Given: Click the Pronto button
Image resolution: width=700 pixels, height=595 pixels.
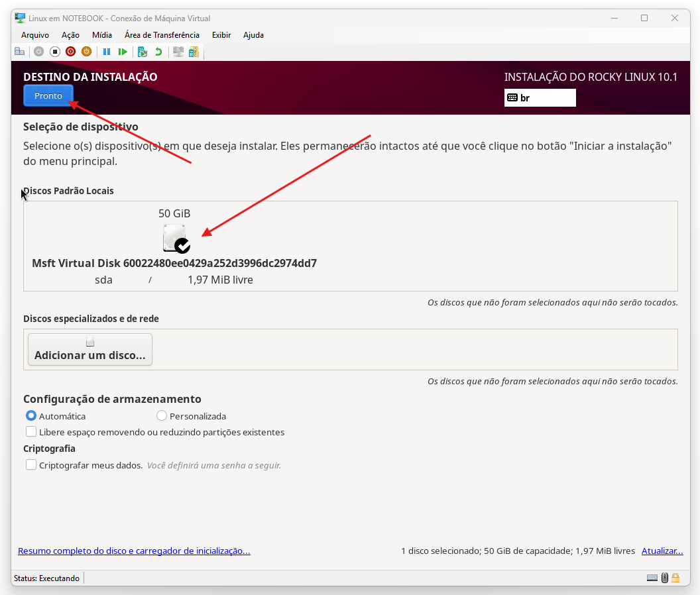Looking at the screenshot, I should [x=48, y=96].
